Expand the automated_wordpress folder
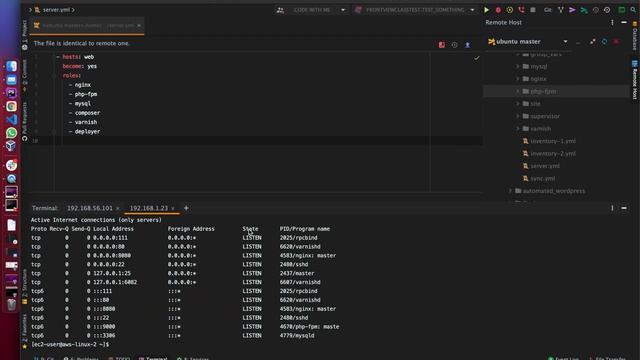 pyautogui.click(x=510, y=191)
